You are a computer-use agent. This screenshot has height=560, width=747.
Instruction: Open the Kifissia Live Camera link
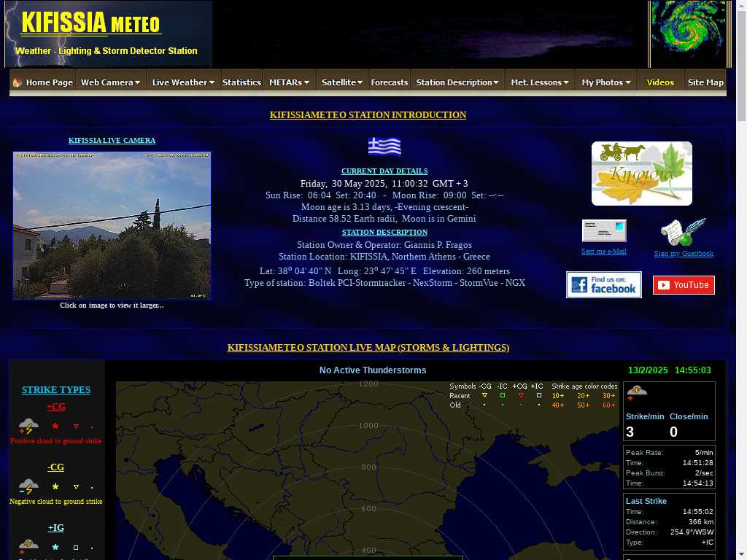(x=112, y=141)
